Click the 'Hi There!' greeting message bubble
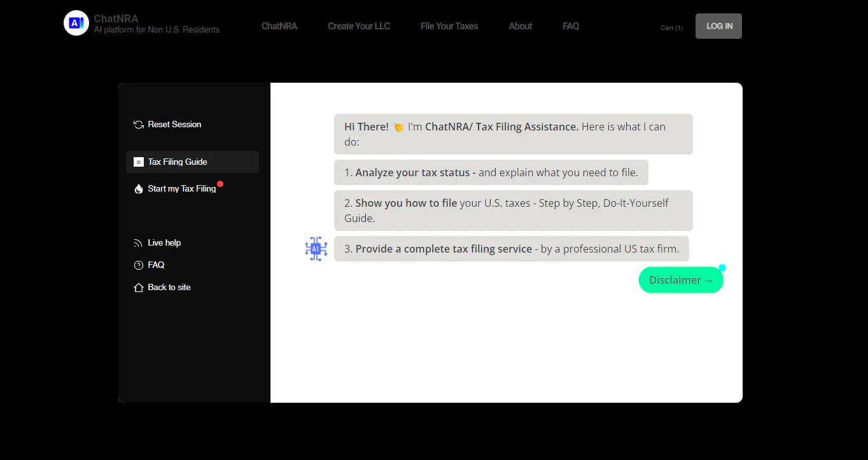Screen dimensions: 868x460 pos(514,134)
